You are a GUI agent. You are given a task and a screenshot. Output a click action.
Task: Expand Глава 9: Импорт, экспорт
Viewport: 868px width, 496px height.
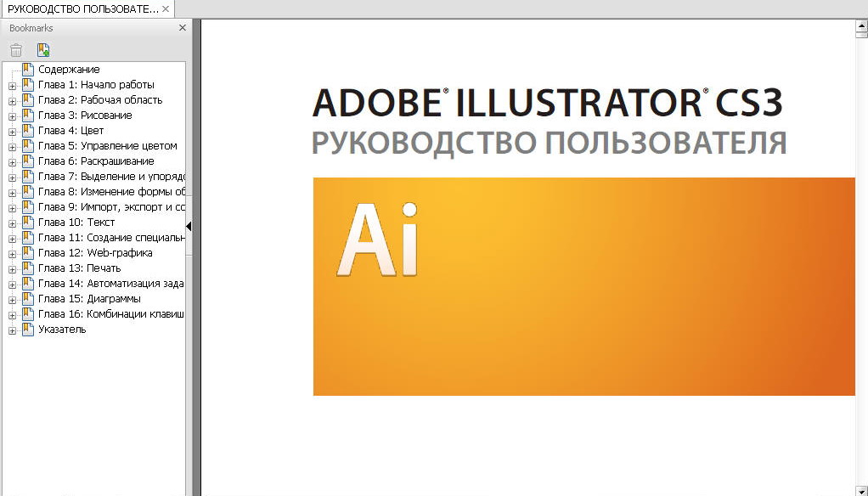(12, 208)
